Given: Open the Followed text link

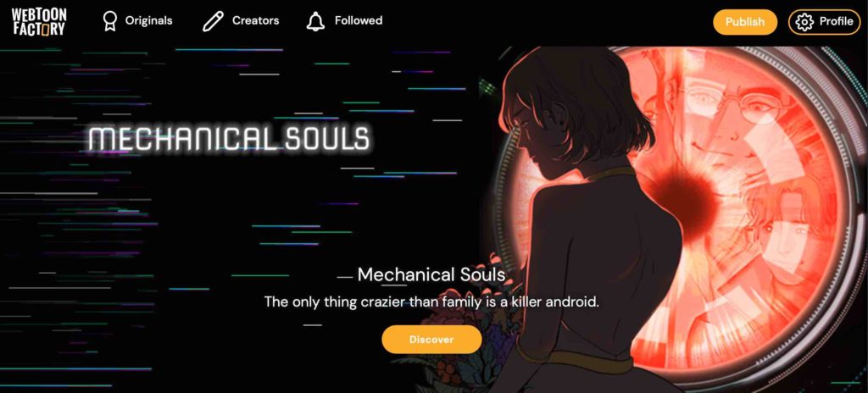Looking at the screenshot, I should [x=359, y=20].
